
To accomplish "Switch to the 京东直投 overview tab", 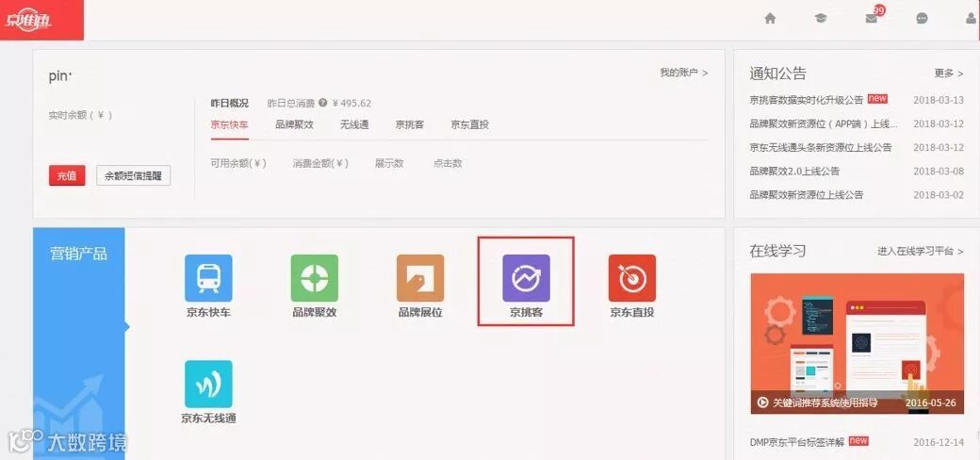I will coord(470,124).
